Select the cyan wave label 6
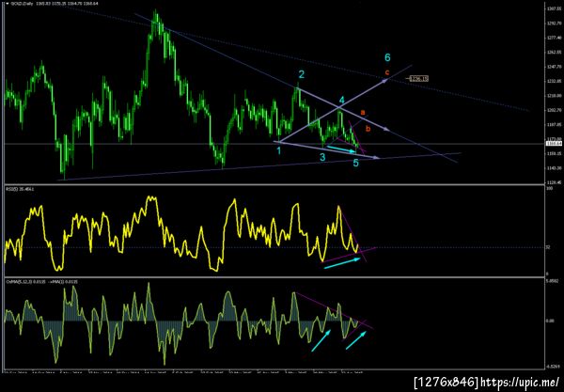 pyautogui.click(x=387, y=57)
